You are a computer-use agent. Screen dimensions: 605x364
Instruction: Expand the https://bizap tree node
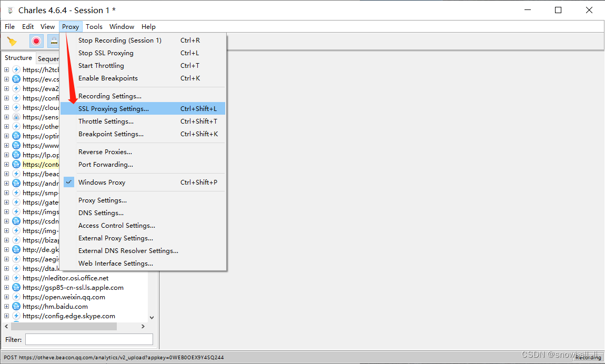6,240
